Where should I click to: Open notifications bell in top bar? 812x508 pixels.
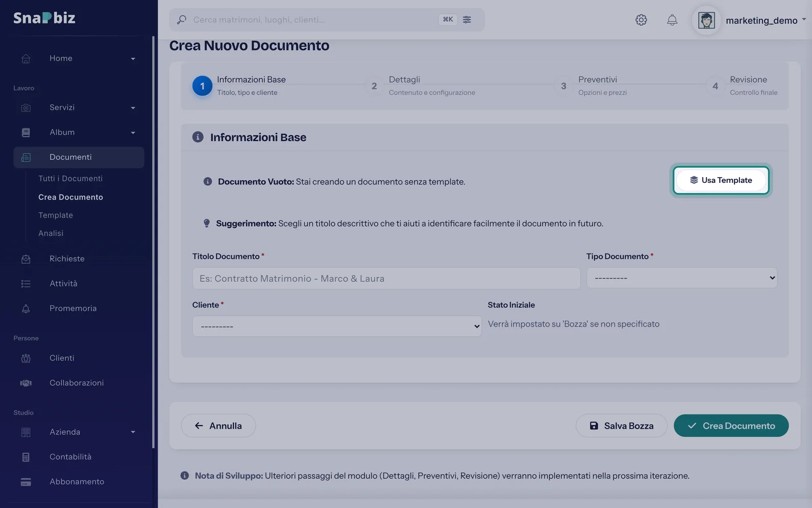pyautogui.click(x=672, y=20)
